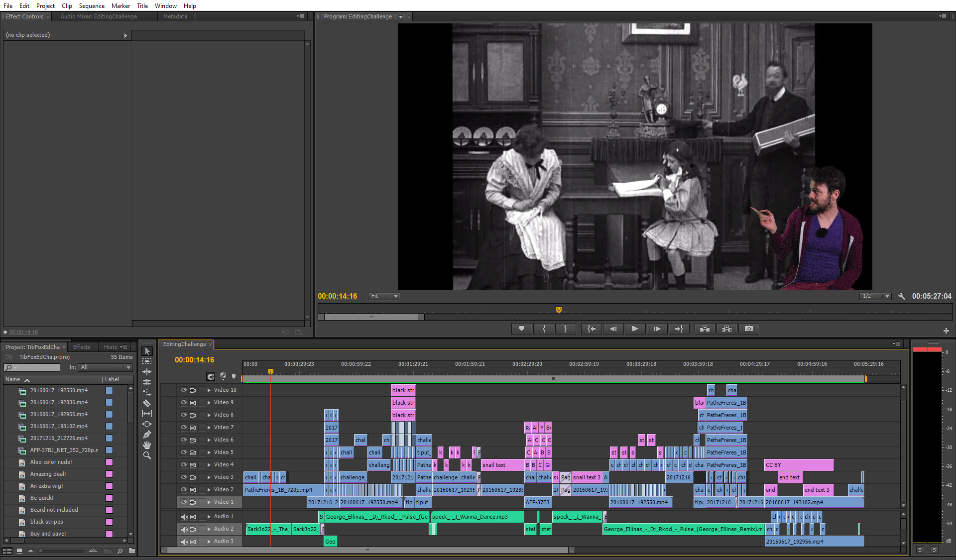Add a marker in the timeline header
956x560 pixels.
click(x=234, y=376)
